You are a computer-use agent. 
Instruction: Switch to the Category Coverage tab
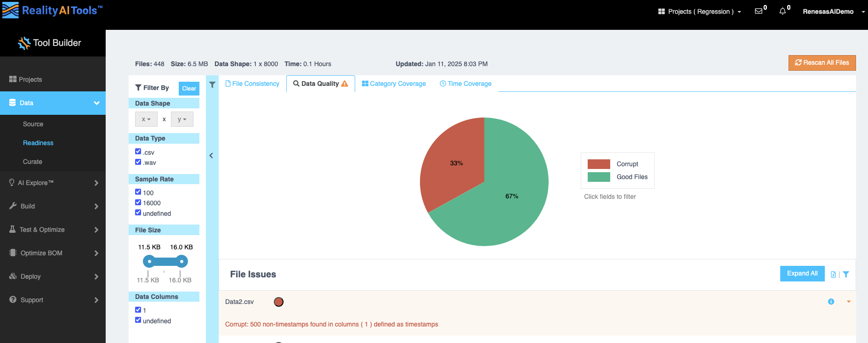394,84
